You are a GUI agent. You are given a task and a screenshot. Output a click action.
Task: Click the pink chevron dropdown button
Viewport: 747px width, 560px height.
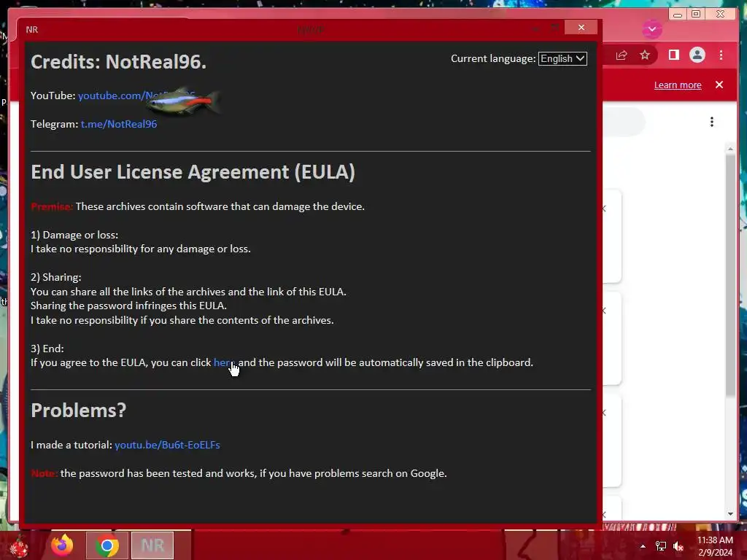pos(651,29)
